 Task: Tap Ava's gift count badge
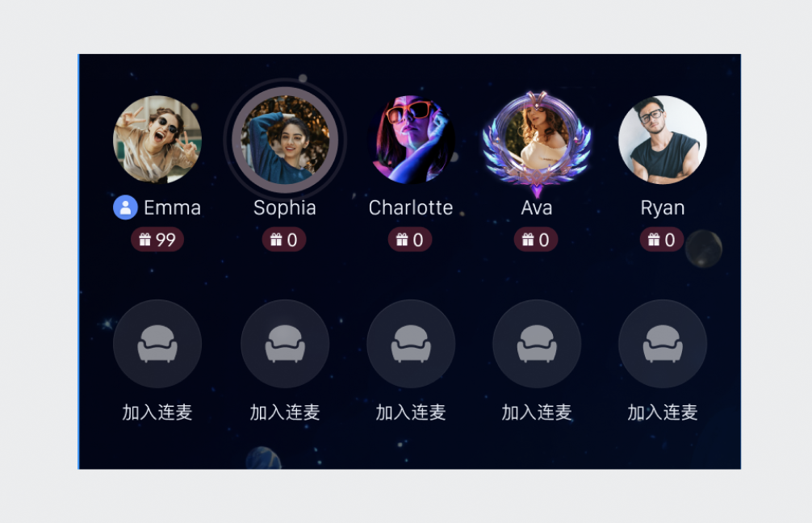click(536, 240)
